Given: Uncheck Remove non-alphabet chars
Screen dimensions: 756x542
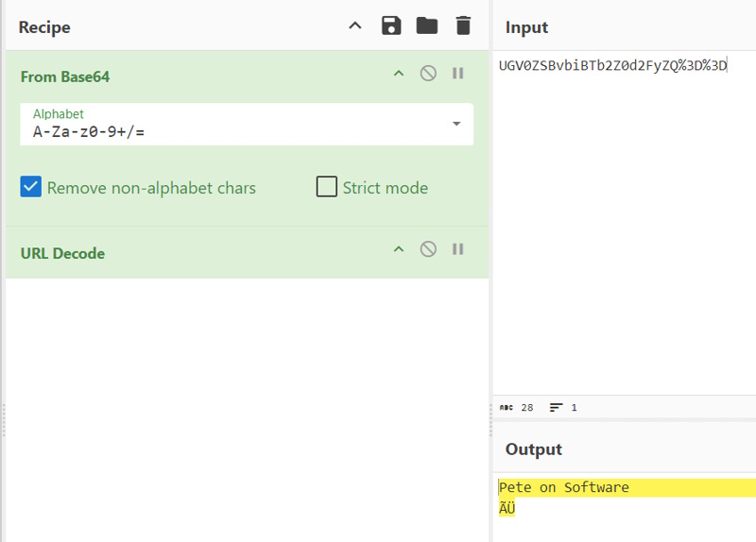Looking at the screenshot, I should click(31, 187).
